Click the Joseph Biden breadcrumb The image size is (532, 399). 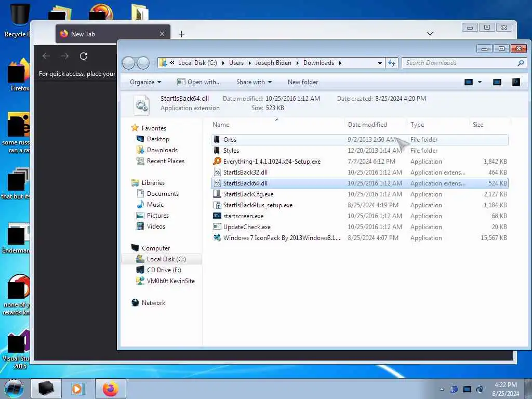(273, 63)
